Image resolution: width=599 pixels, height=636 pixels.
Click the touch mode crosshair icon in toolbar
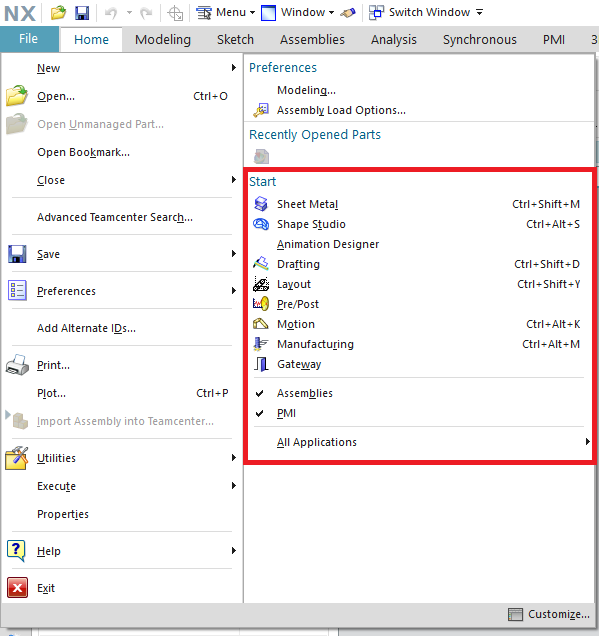(x=175, y=13)
